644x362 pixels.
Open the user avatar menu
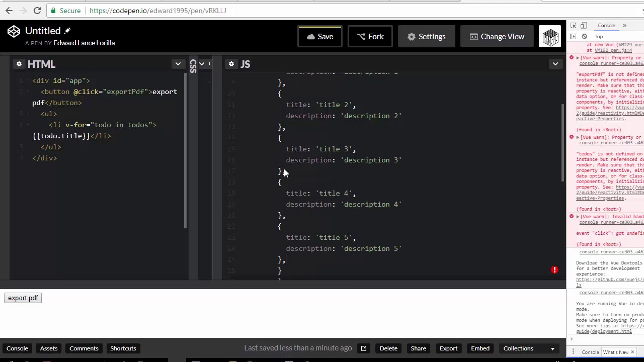pyautogui.click(x=550, y=36)
